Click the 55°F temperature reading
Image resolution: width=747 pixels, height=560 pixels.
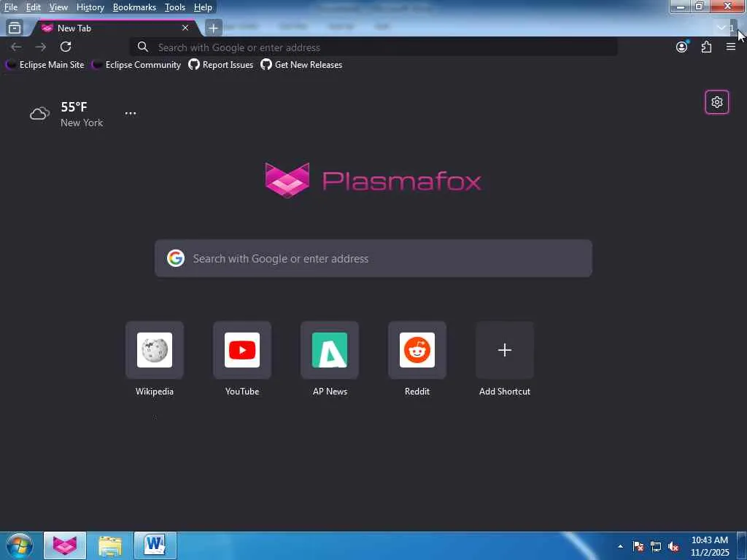74,106
